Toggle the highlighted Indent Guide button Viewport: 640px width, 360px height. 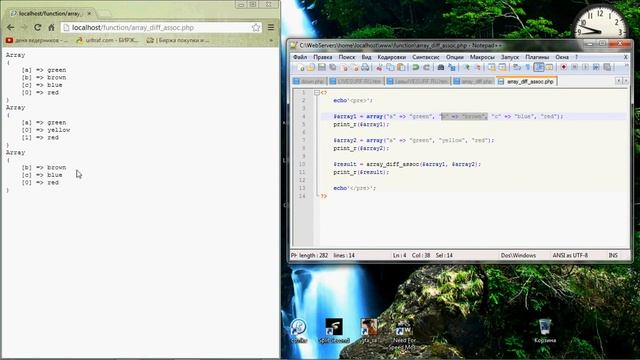539,67
